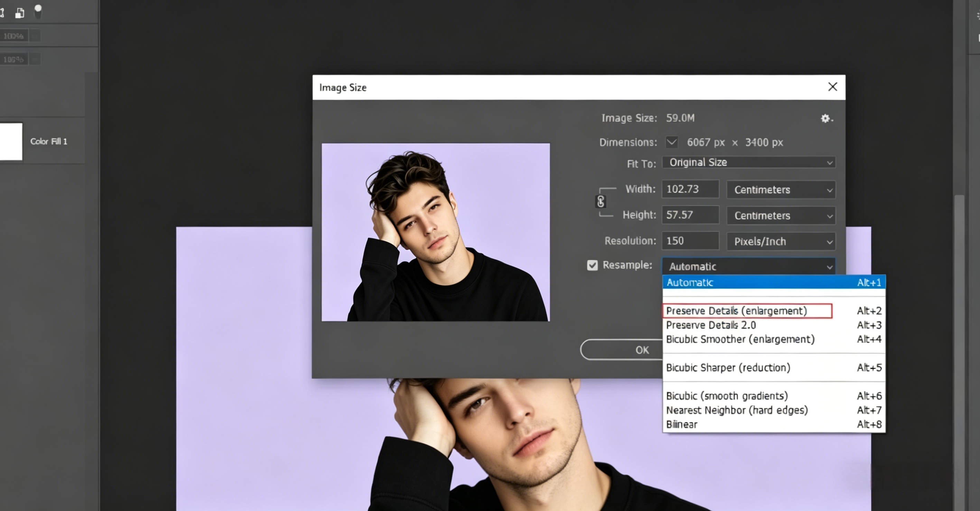Open the Resolution Pixels/Inch dropdown
The height and width of the screenshot is (511, 980).
coord(781,242)
